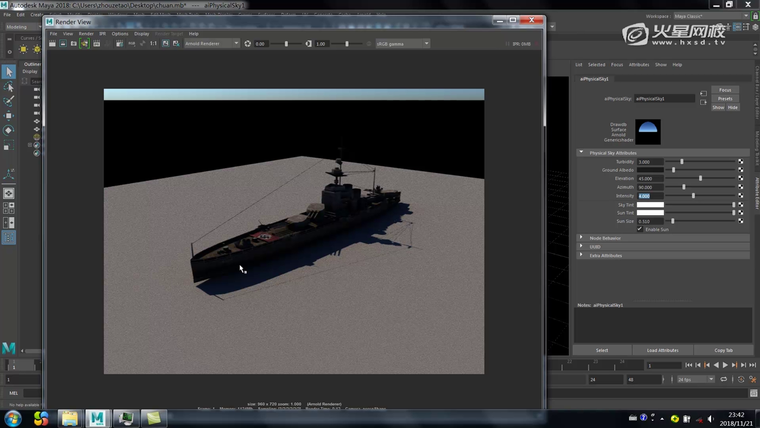Click the aiPhysicalSky sample sphere thumbnail

[x=648, y=130]
